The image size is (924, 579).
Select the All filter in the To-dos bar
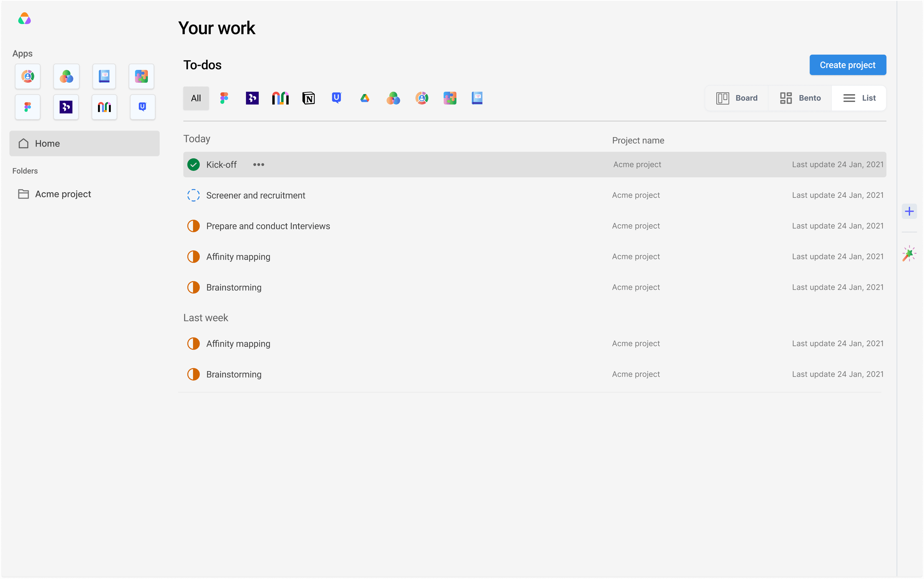[x=195, y=98]
